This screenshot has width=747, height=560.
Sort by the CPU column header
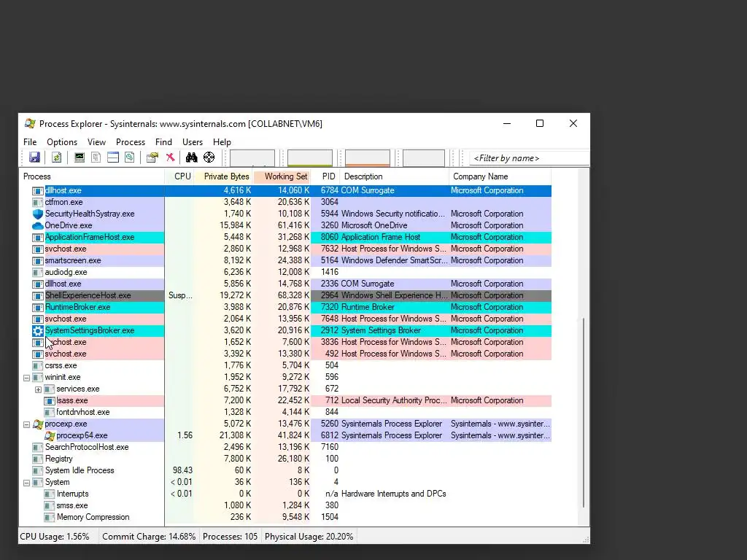(179, 176)
